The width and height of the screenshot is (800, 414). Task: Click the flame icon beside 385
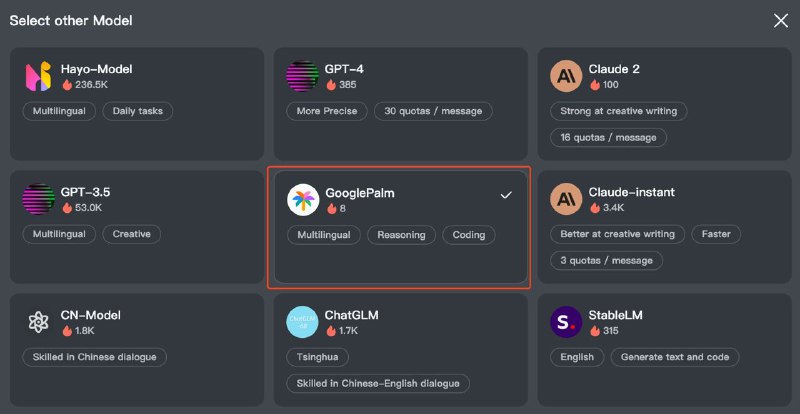(331, 85)
